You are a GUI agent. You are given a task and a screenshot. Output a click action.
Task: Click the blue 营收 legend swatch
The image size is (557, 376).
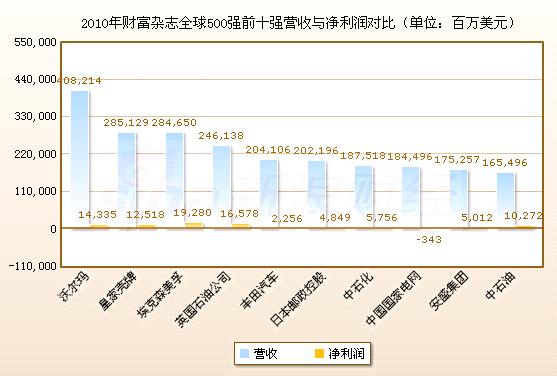click(x=244, y=353)
